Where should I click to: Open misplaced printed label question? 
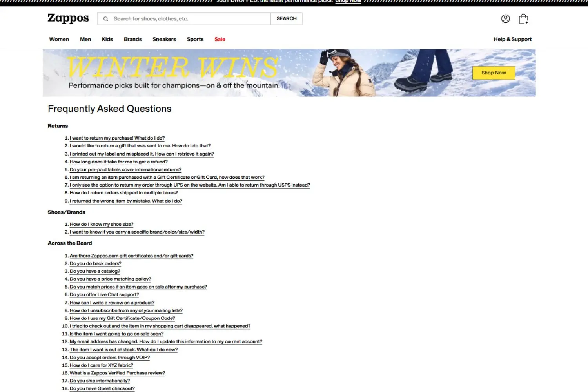click(x=142, y=154)
